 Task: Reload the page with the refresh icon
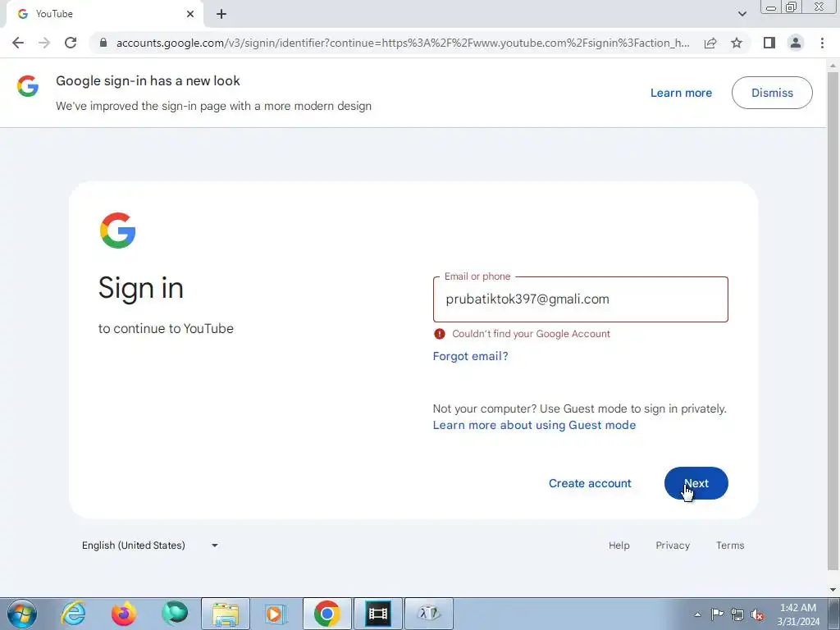point(71,43)
